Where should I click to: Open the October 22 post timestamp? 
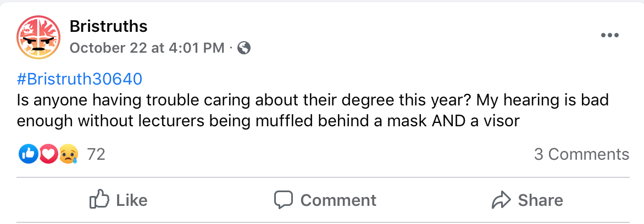(147, 48)
